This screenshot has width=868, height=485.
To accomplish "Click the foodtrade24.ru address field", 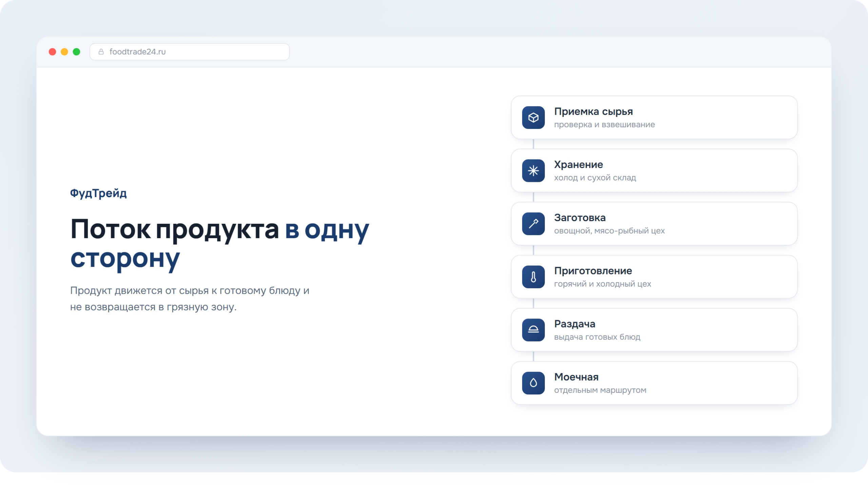I will [x=190, y=52].
